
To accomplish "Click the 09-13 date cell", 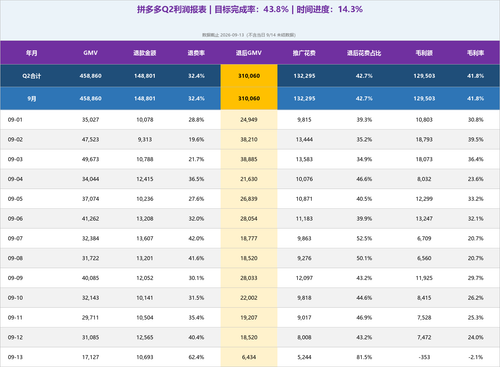I will click(15, 357).
